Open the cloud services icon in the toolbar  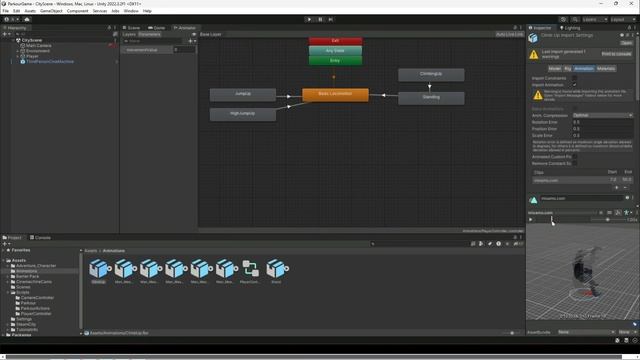click(27, 19)
